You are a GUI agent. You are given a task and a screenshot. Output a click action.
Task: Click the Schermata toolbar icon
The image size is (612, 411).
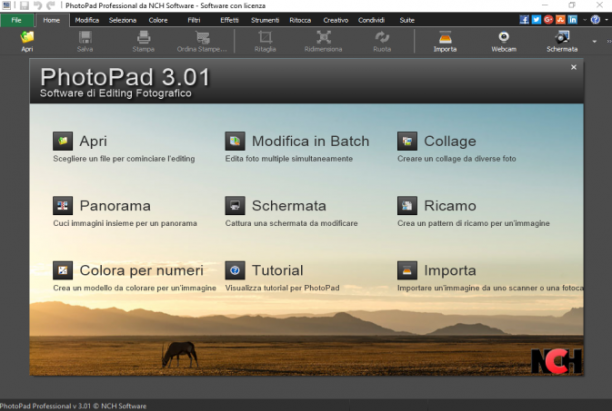[562, 37]
